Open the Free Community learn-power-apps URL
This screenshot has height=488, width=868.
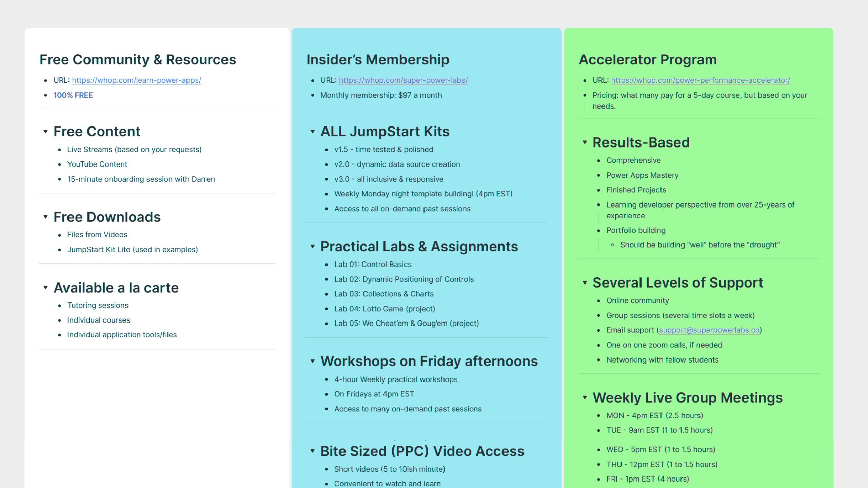(136, 79)
